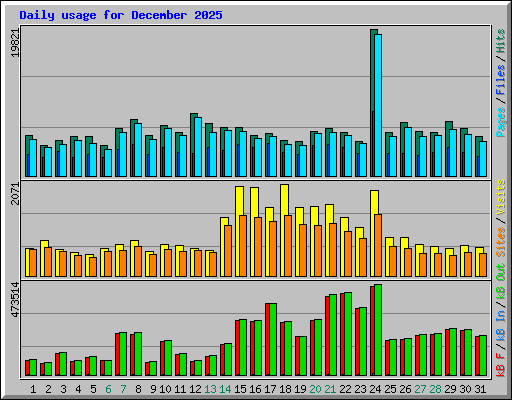Click the "Pages" legend label
Screen dimensions: 512x400
(x=500, y=122)
